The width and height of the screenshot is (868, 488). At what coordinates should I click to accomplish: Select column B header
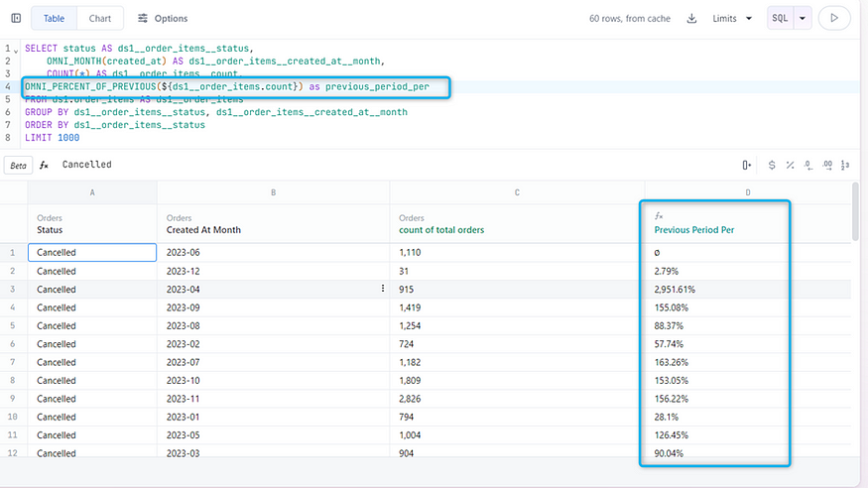274,192
